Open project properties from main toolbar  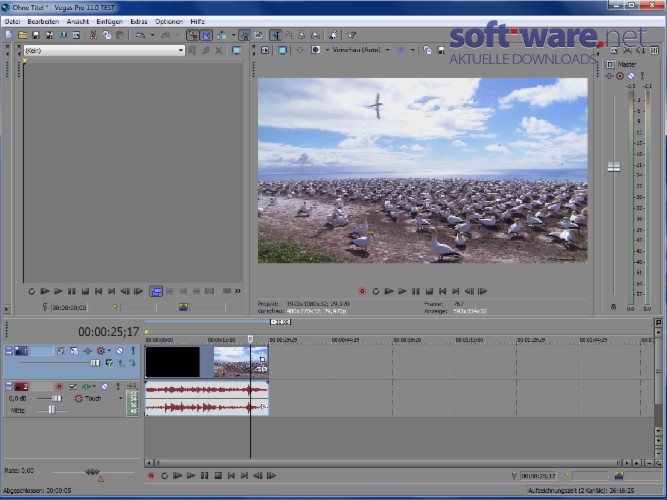76,35
